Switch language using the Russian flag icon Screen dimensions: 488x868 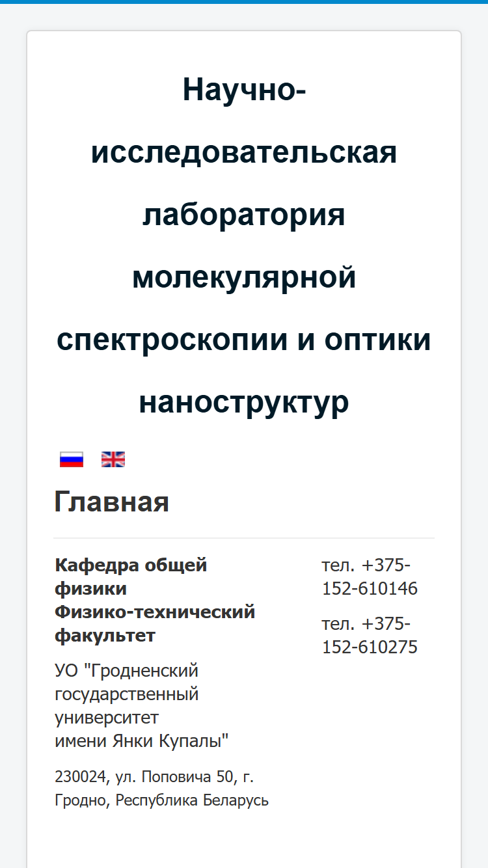coord(72,459)
